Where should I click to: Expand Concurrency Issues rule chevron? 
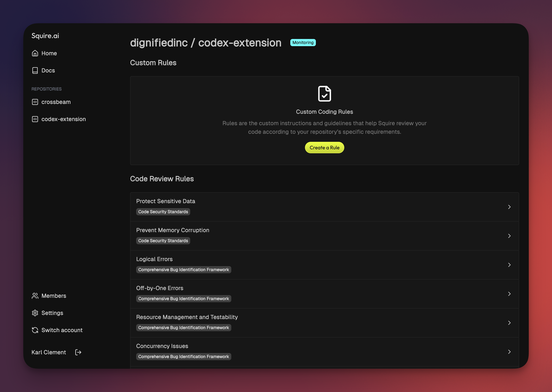(x=509, y=352)
